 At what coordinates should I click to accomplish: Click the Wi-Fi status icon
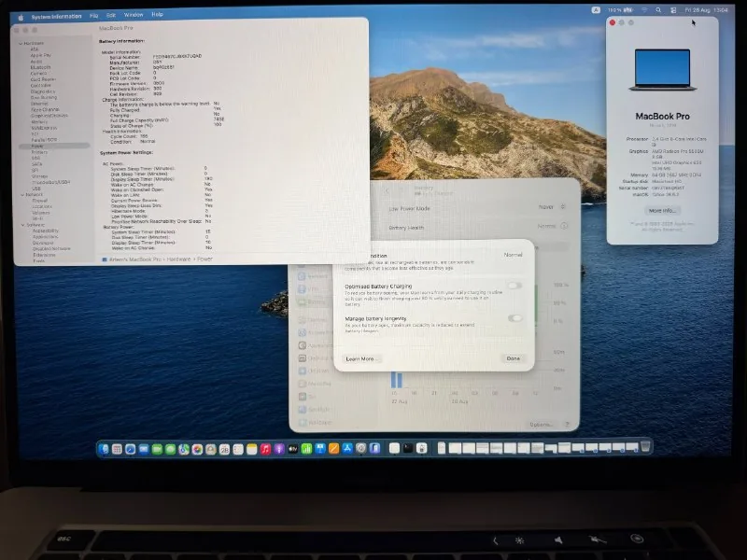pyautogui.click(x=644, y=10)
